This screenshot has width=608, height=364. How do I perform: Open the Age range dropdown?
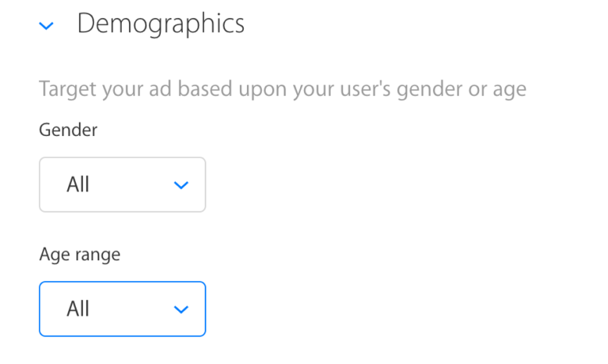(x=122, y=309)
